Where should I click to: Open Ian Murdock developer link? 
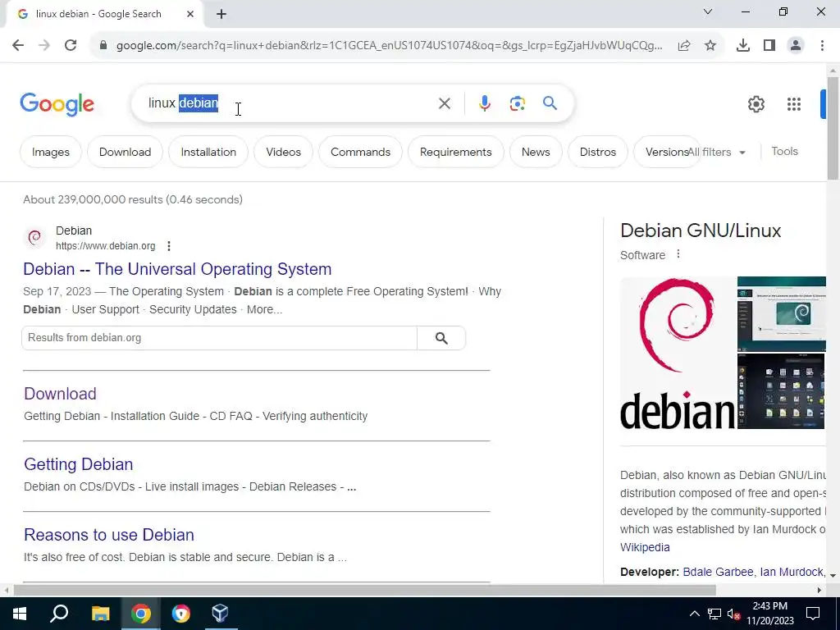(x=792, y=572)
